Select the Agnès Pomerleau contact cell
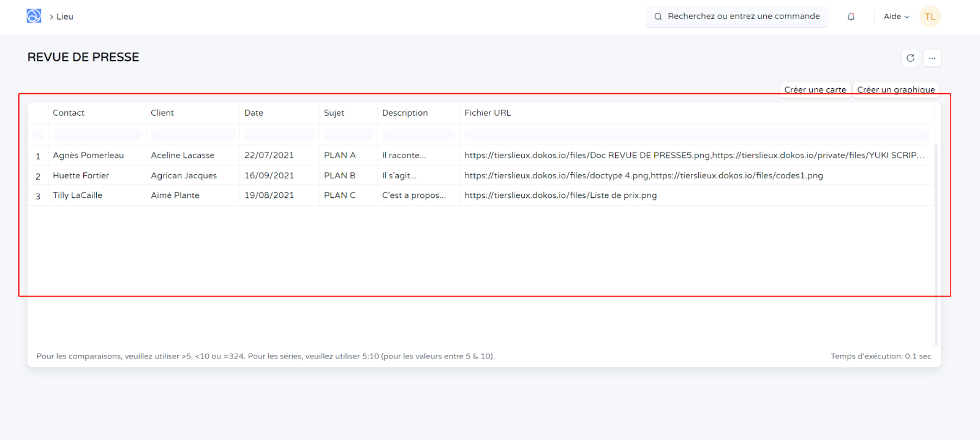This screenshot has height=440, width=980. tap(88, 156)
